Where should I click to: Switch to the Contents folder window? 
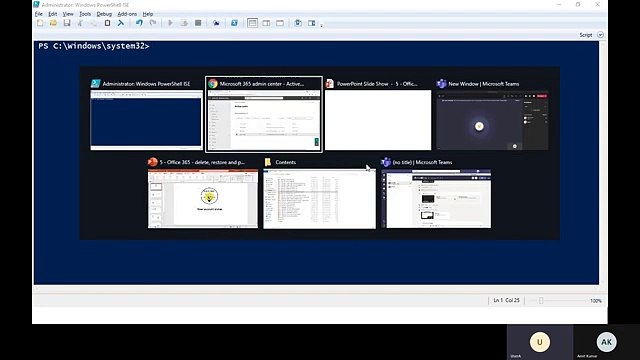pyautogui.click(x=320, y=193)
